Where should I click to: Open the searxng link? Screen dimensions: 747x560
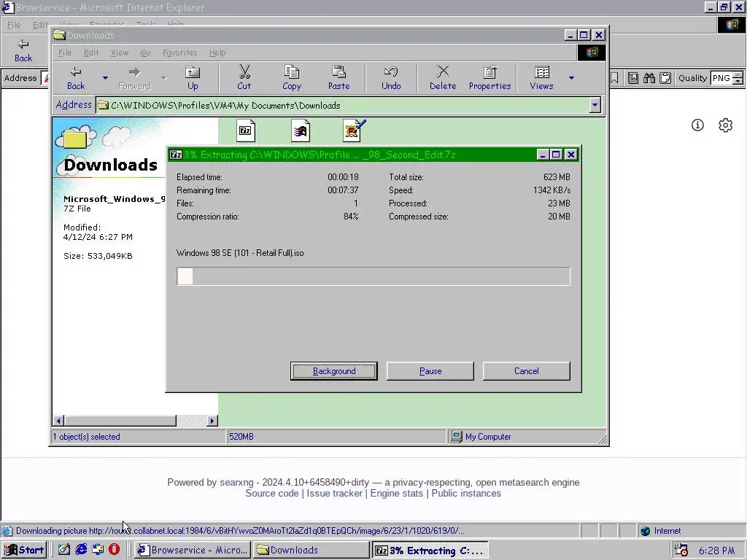pyautogui.click(x=236, y=483)
